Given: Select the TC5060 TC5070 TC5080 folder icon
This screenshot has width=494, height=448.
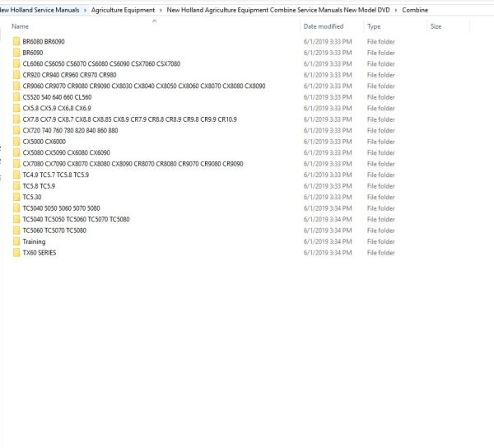Looking at the screenshot, I should (16, 231).
